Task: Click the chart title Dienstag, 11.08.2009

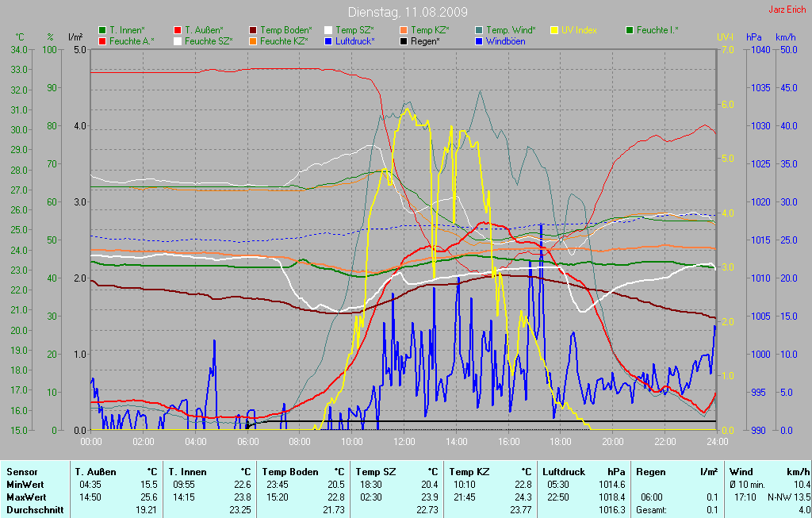Action: (x=408, y=12)
